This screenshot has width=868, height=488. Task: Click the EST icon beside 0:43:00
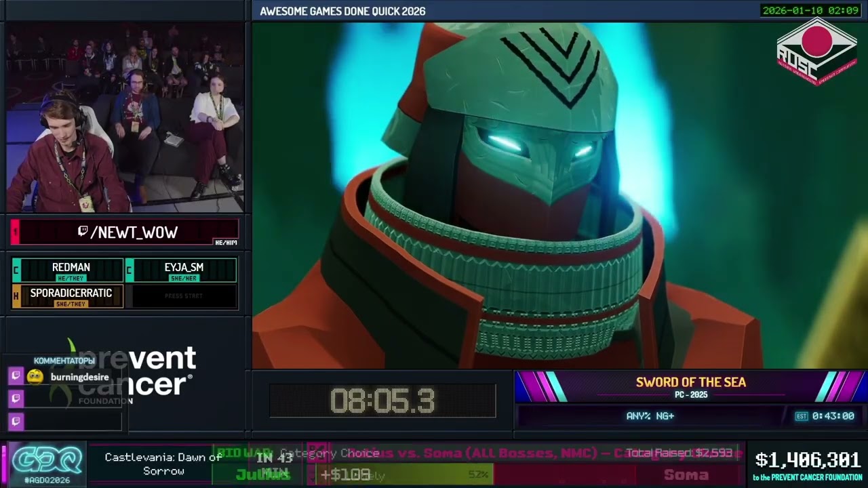pos(802,416)
